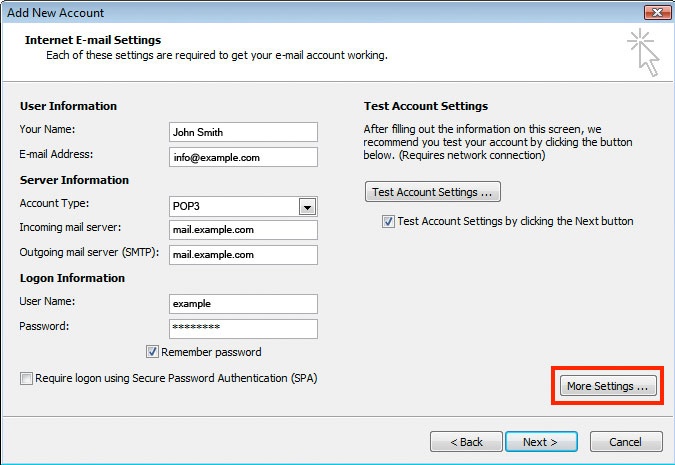
Task: Focus the Your Name field
Action: click(243, 132)
